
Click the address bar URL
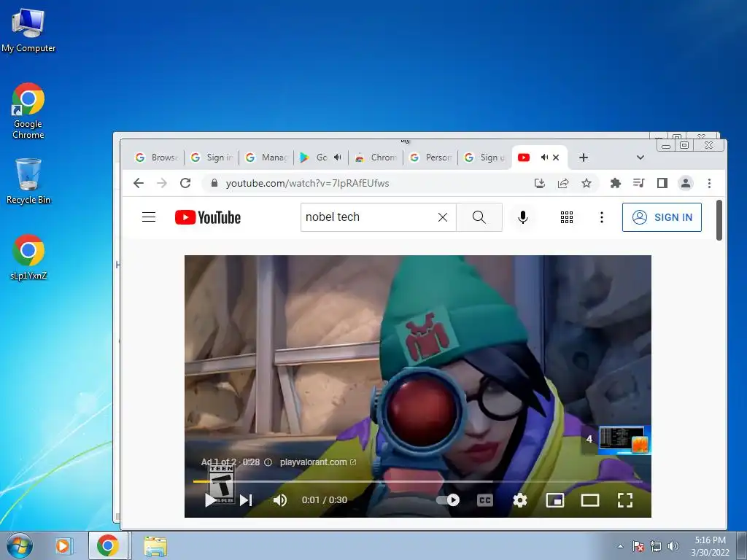pyautogui.click(x=307, y=183)
